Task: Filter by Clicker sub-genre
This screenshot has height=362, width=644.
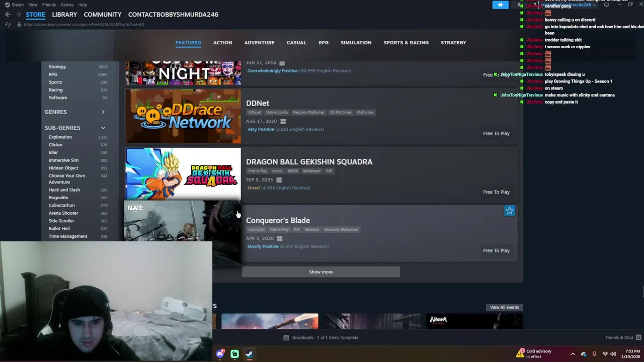Action: [56, 145]
